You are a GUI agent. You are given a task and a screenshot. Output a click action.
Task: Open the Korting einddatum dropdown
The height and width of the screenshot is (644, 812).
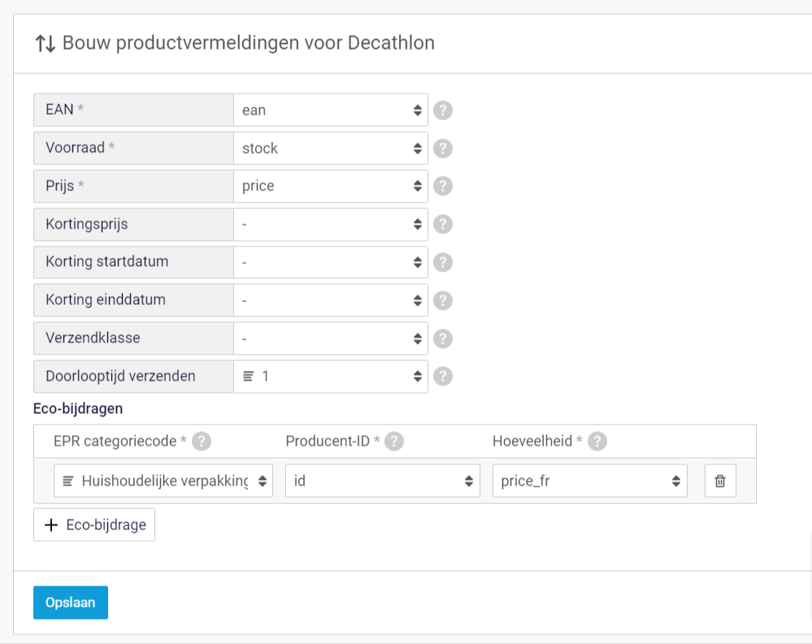click(330, 300)
